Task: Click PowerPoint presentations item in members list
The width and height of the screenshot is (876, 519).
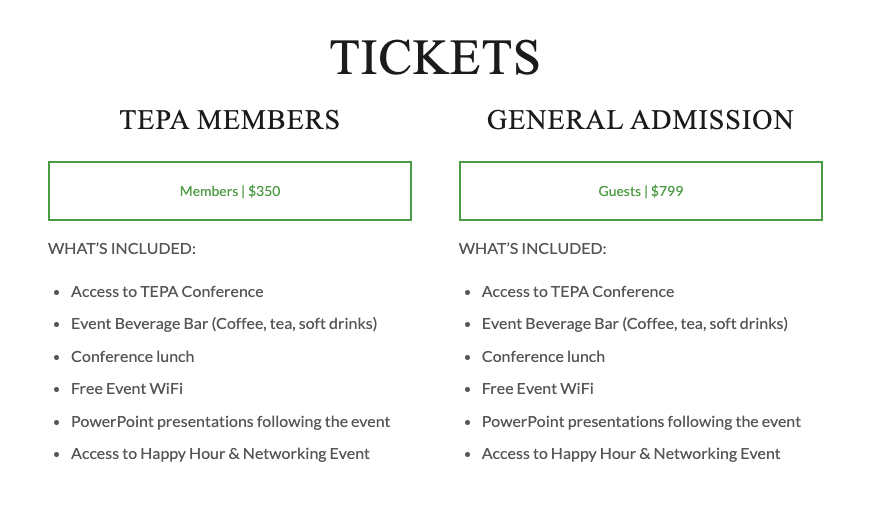Action: (230, 422)
